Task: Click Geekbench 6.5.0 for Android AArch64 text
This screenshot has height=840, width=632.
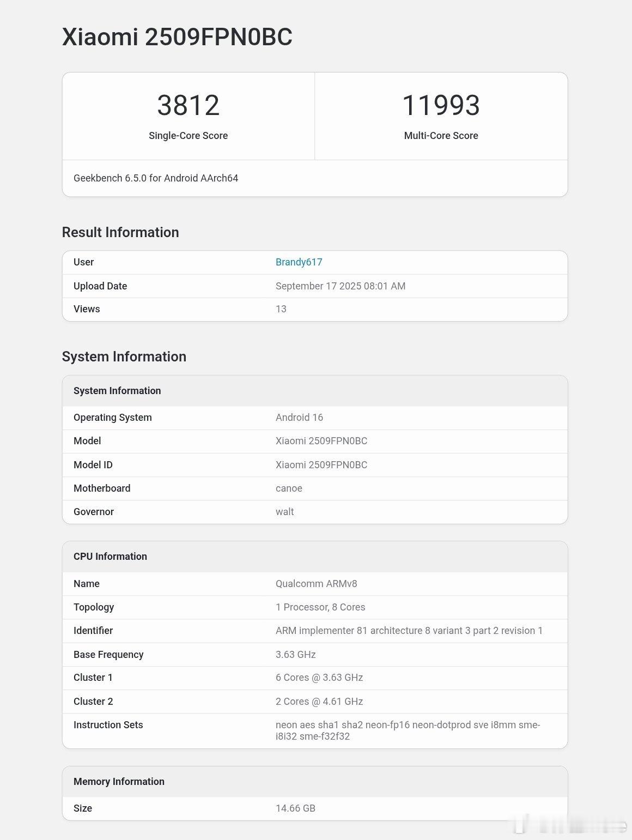Action: [156, 178]
